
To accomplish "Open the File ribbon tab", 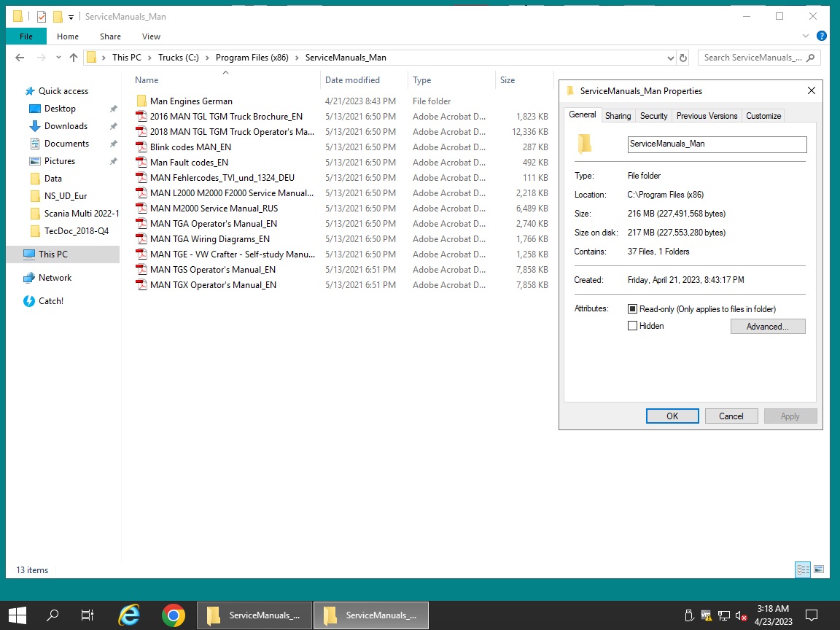I will 26,36.
